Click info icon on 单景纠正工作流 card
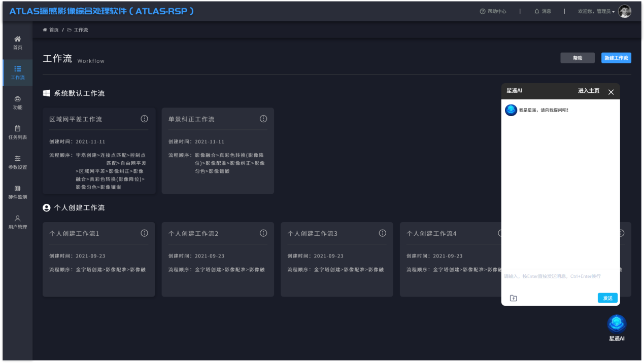The width and height of the screenshot is (644, 363). pos(263,119)
